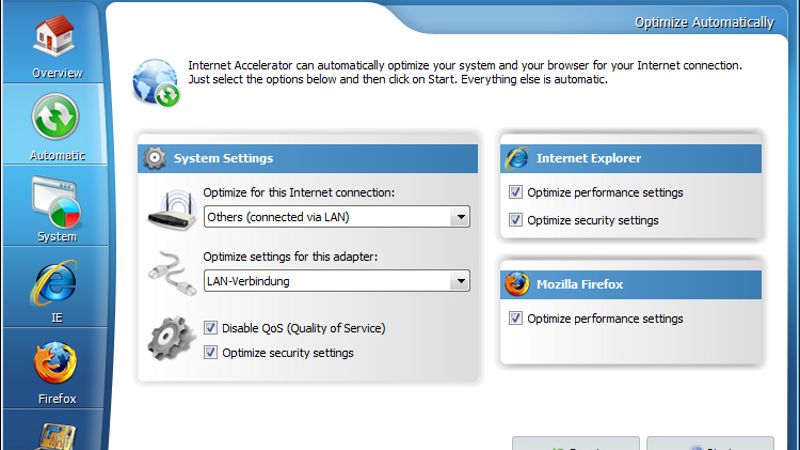Image resolution: width=800 pixels, height=450 pixels.
Task: Click the Optimize Automatically heading
Action: [704, 22]
